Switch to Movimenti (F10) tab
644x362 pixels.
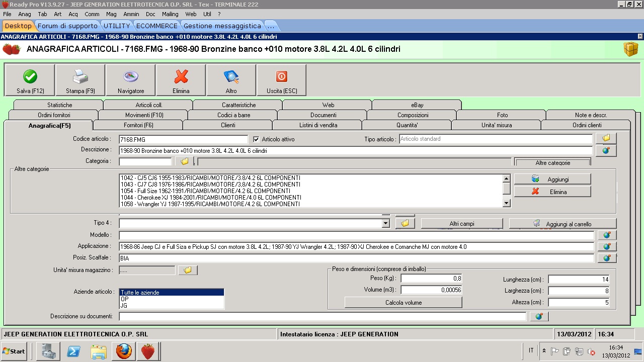[x=144, y=115]
